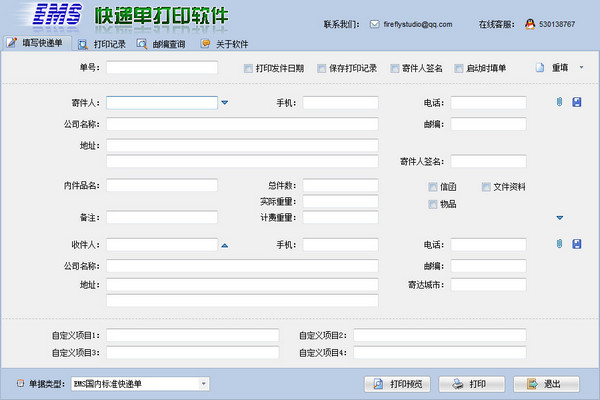600x400 pixels.
Task: Click the sender row paperclip icon
Action: [560, 102]
